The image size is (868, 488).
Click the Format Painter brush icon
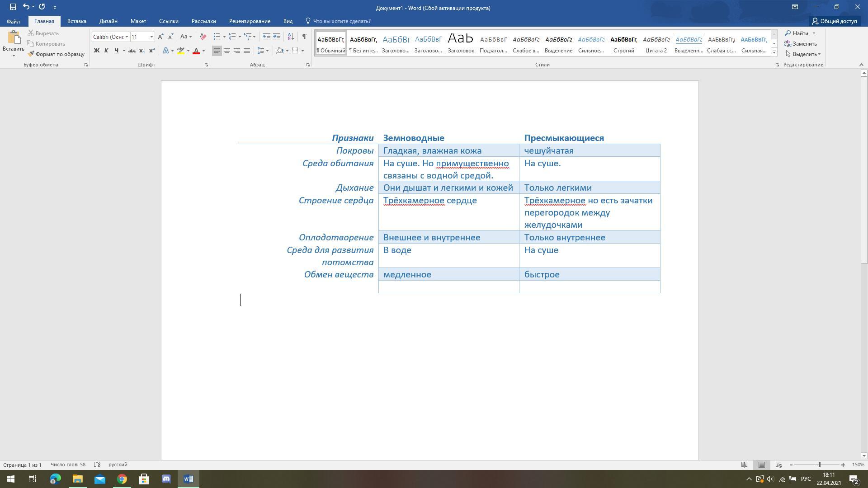pos(31,54)
